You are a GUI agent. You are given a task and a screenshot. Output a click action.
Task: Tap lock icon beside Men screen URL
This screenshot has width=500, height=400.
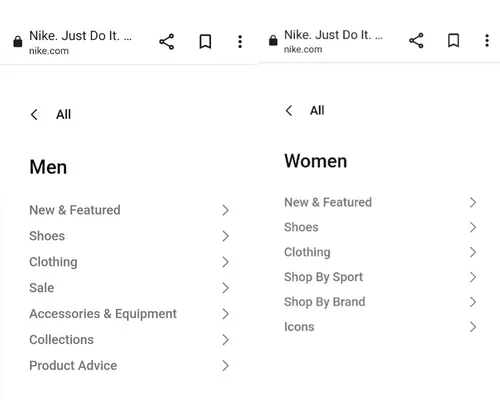click(x=18, y=42)
